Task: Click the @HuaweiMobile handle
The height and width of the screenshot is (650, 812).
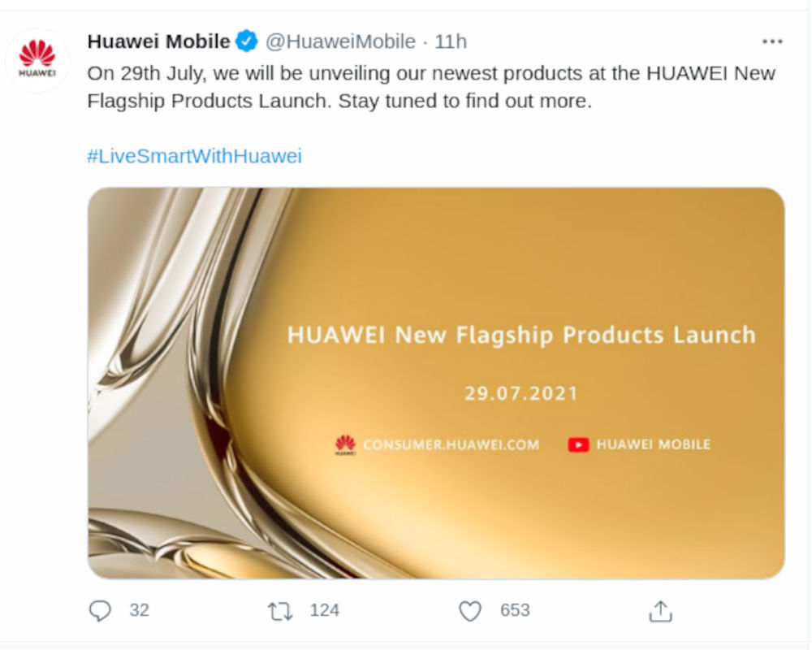Action: (340, 41)
